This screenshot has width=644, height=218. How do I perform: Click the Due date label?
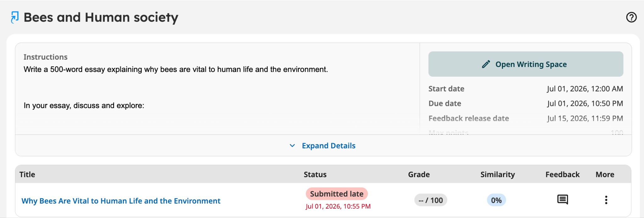(445, 104)
